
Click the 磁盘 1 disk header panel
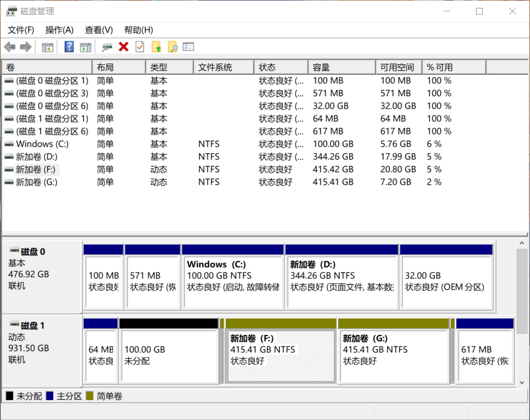tap(42, 351)
